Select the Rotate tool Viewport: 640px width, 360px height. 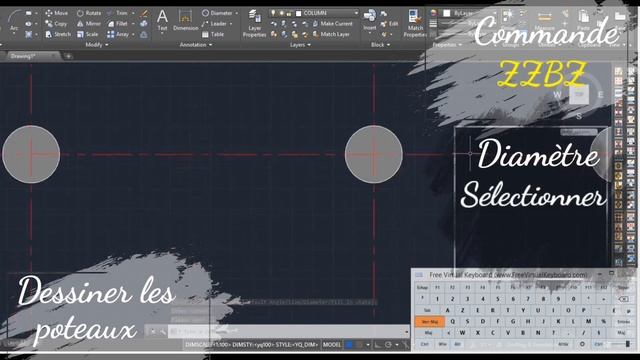89,13
